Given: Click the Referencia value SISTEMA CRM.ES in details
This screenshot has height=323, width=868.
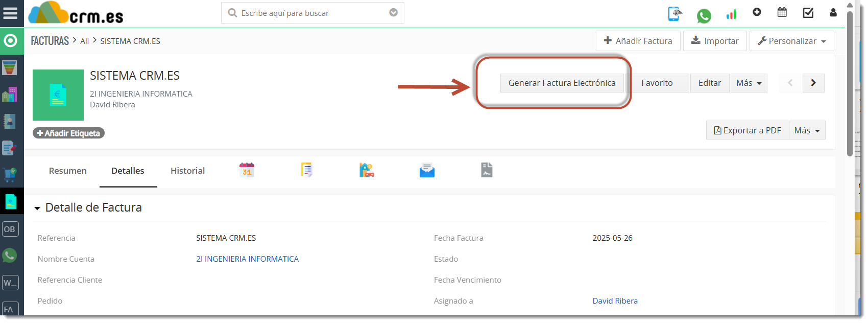Looking at the screenshot, I should (226, 238).
